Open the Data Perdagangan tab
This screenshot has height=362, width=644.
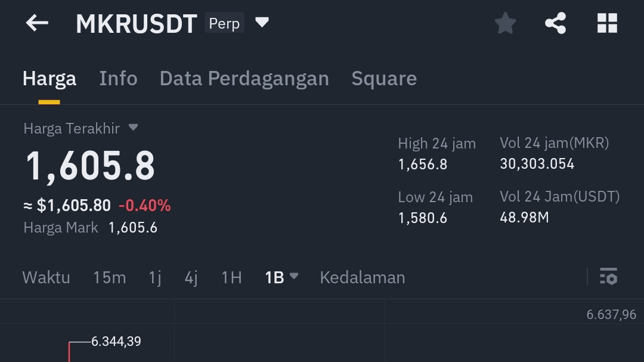coord(244,78)
